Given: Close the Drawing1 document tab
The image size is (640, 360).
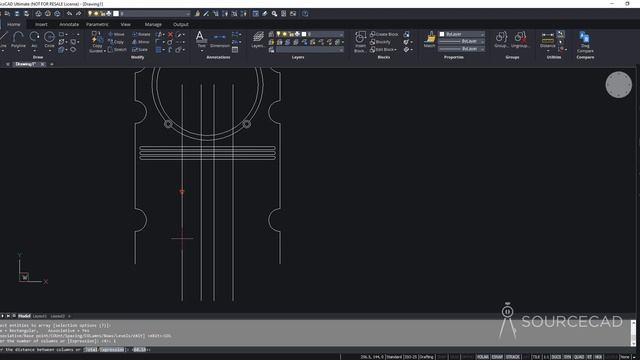Looking at the screenshot, I should [42, 64].
